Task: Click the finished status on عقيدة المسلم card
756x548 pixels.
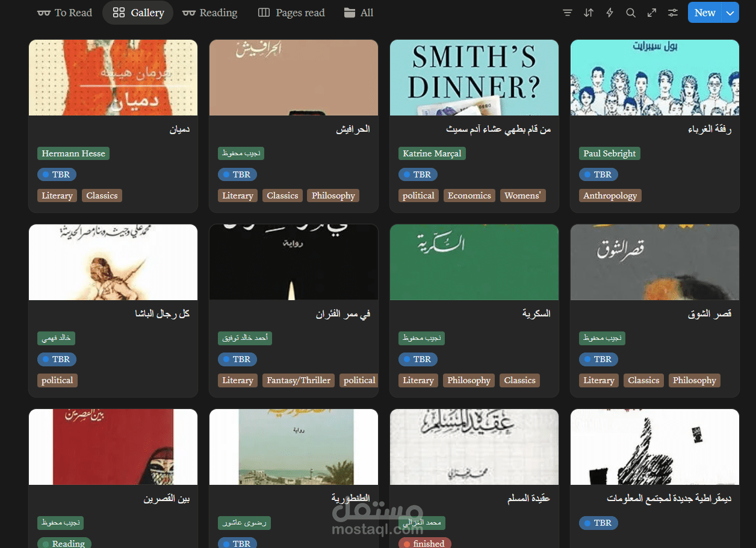Action: click(x=424, y=543)
